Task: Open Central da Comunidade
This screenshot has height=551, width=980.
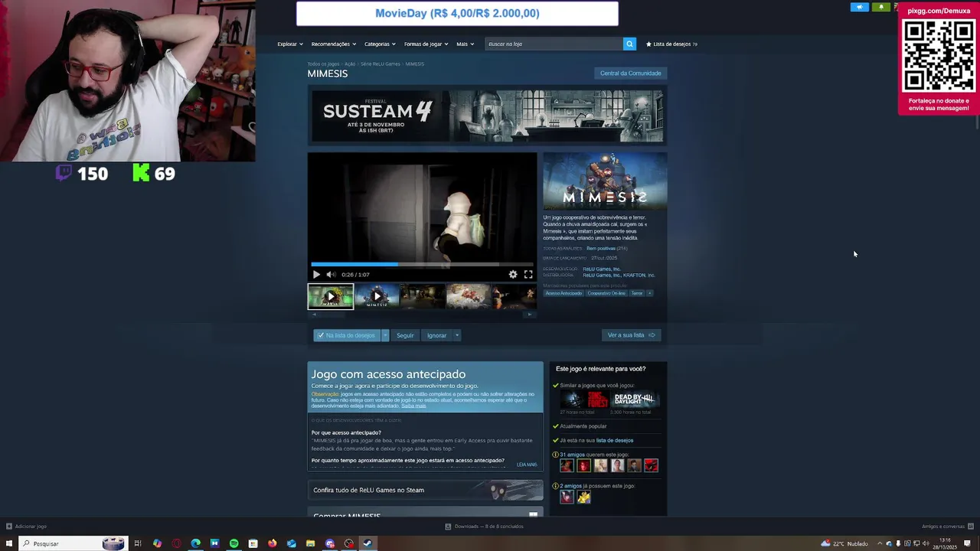Action: click(x=630, y=73)
